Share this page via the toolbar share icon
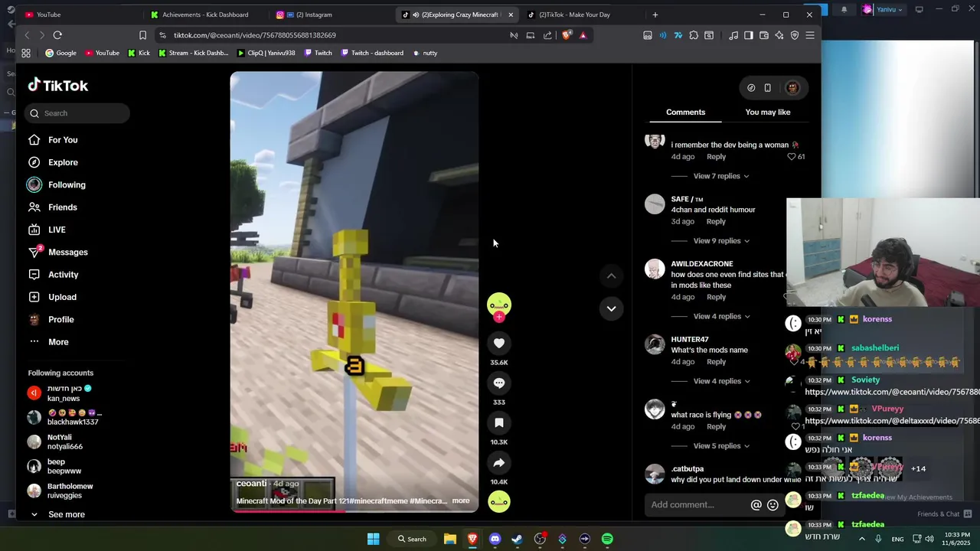Viewport: 980px width, 551px height. 547,35
